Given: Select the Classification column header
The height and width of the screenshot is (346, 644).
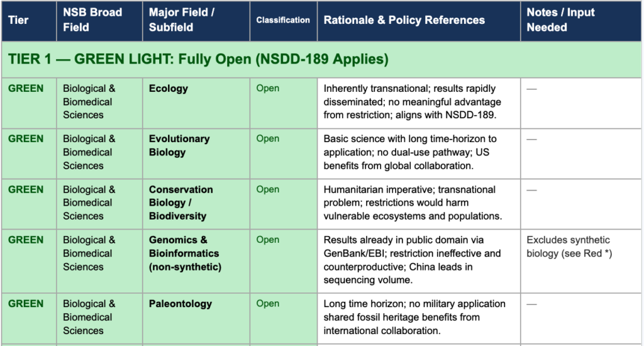Looking at the screenshot, I should point(283,20).
